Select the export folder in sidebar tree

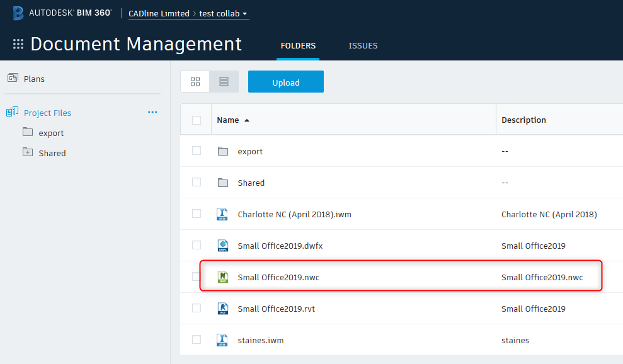(x=51, y=133)
